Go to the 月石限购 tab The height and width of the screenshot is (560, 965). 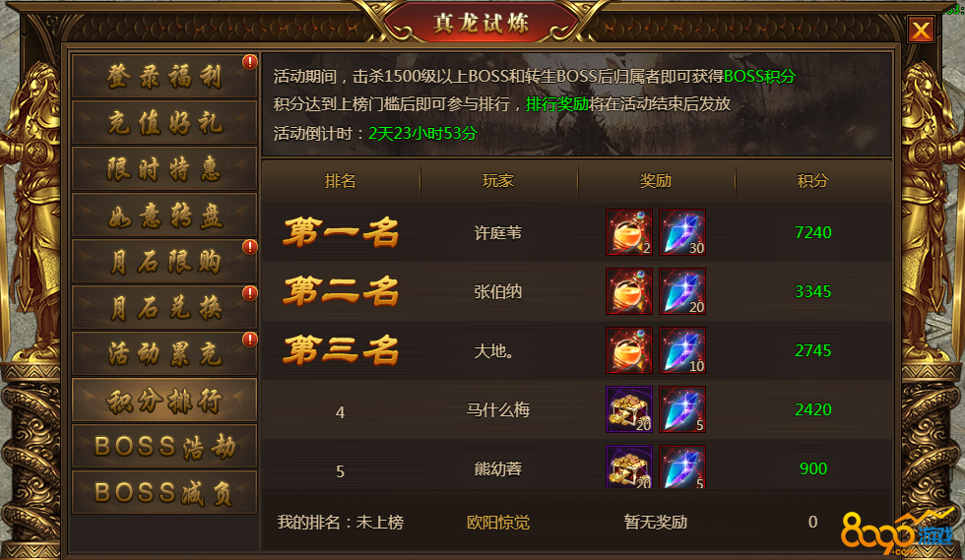(x=164, y=262)
